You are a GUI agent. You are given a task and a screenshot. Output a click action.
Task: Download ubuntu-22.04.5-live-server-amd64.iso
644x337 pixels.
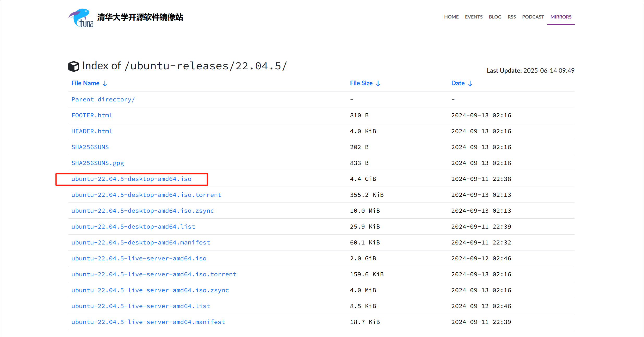(139, 258)
